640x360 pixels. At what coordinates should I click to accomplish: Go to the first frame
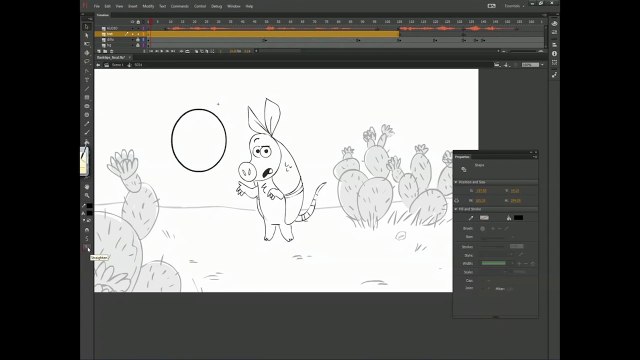click(151, 51)
